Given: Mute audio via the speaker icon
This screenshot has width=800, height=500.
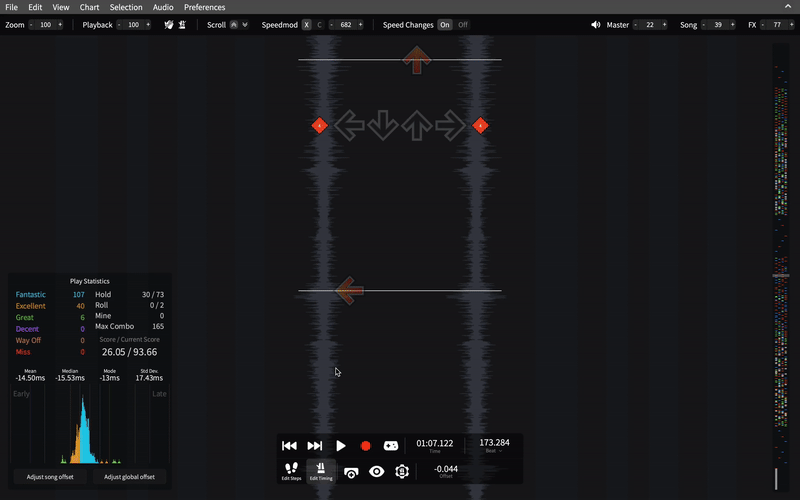Looking at the screenshot, I should coord(595,24).
